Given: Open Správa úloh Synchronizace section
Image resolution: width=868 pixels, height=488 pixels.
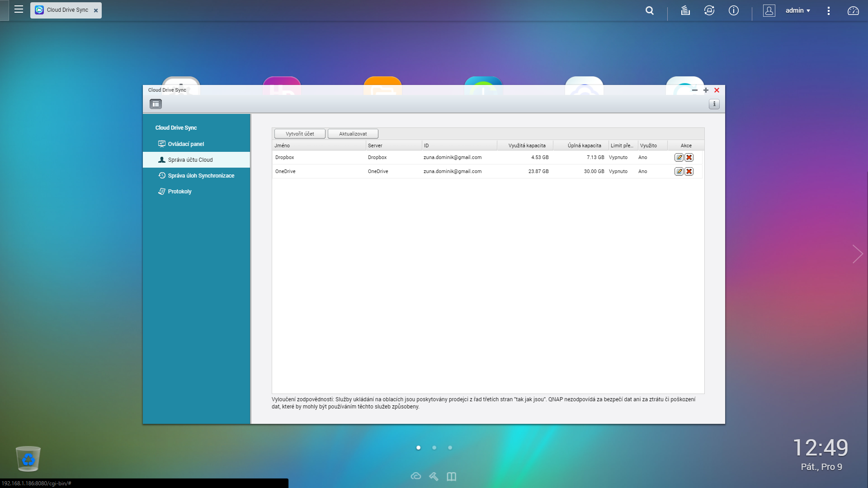Looking at the screenshot, I should tap(201, 176).
